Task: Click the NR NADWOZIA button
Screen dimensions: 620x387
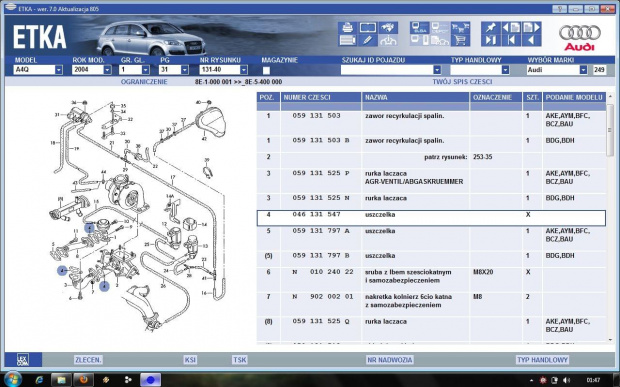Action: click(389, 360)
